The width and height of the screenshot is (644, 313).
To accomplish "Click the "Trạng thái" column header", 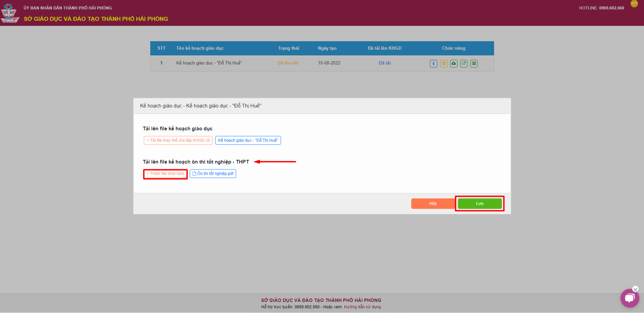I will 288,48.
